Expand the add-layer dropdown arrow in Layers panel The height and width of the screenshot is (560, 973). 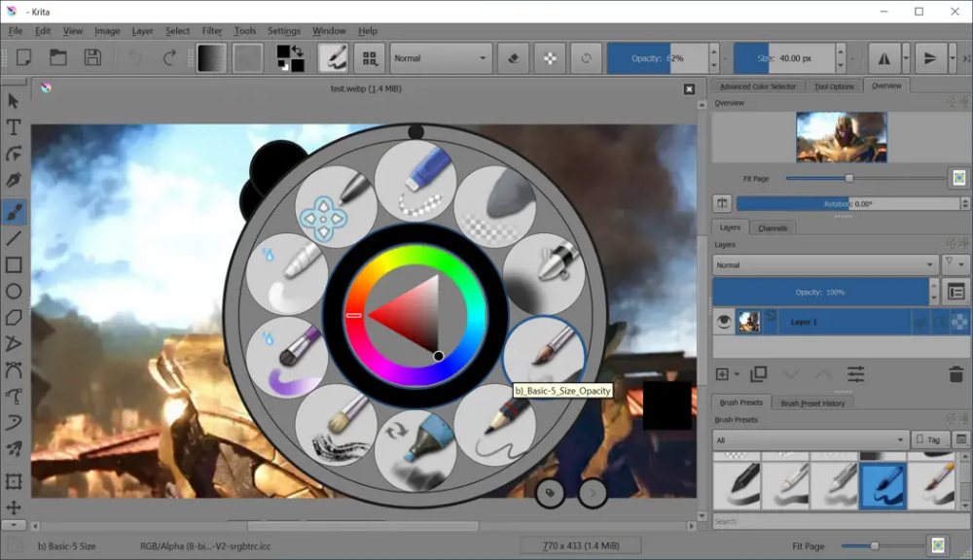coord(738,373)
